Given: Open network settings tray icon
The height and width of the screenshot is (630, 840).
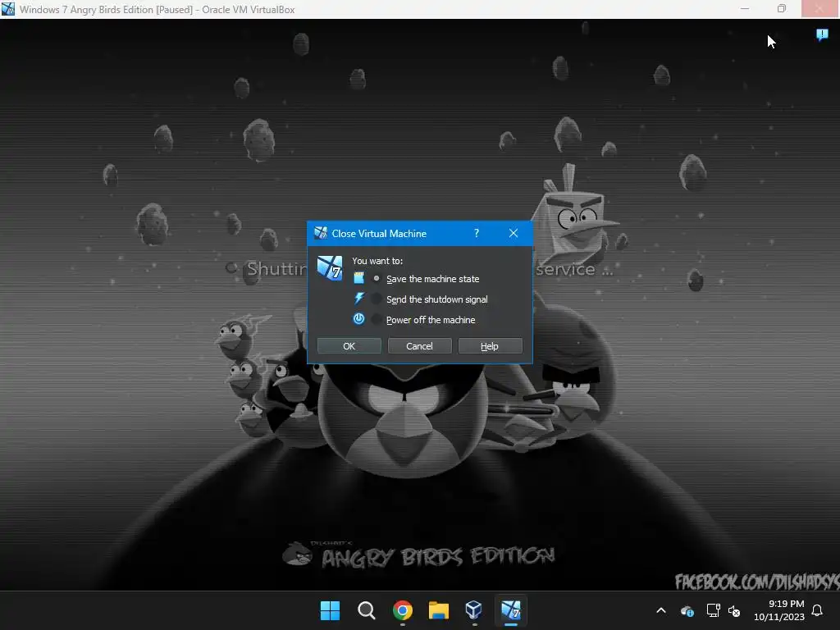Looking at the screenshot, I should [713, 610].
